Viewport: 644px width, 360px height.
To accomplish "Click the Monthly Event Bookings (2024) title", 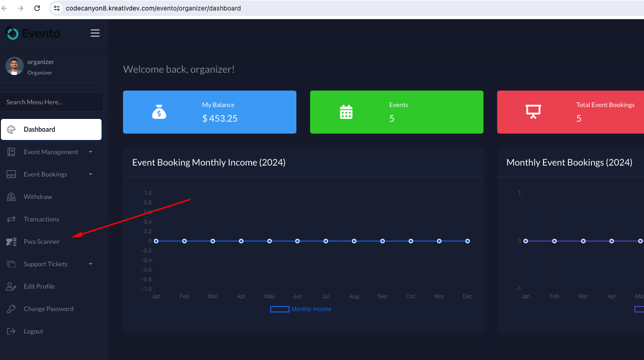I will click(x=569, y=162).
